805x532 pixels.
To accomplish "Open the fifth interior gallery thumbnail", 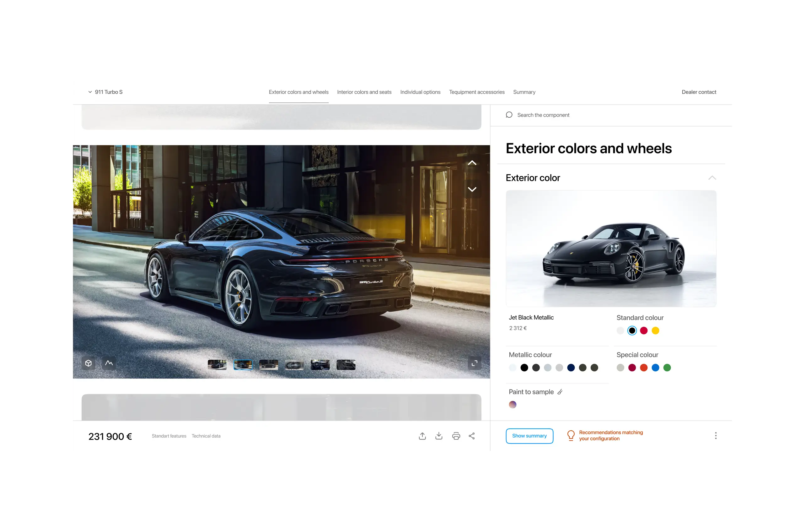I will 320,365.
